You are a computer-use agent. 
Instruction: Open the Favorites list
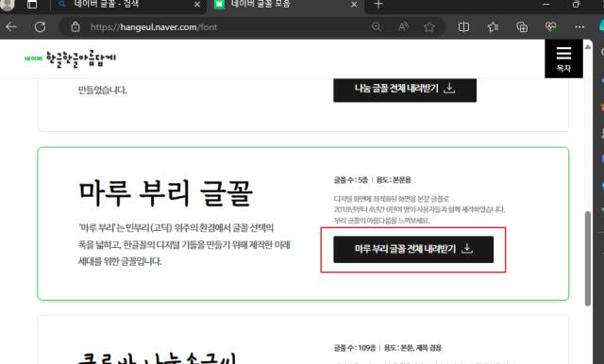[x=493, y=27]
